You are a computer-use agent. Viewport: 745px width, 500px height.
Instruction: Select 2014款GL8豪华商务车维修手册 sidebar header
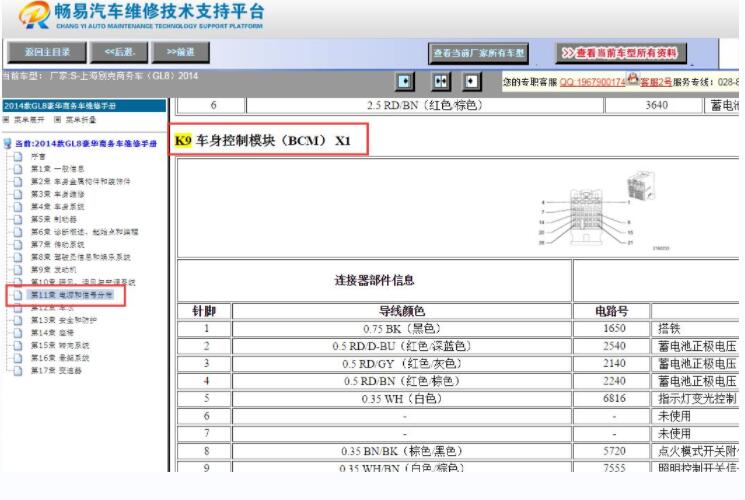coord(84,106)
